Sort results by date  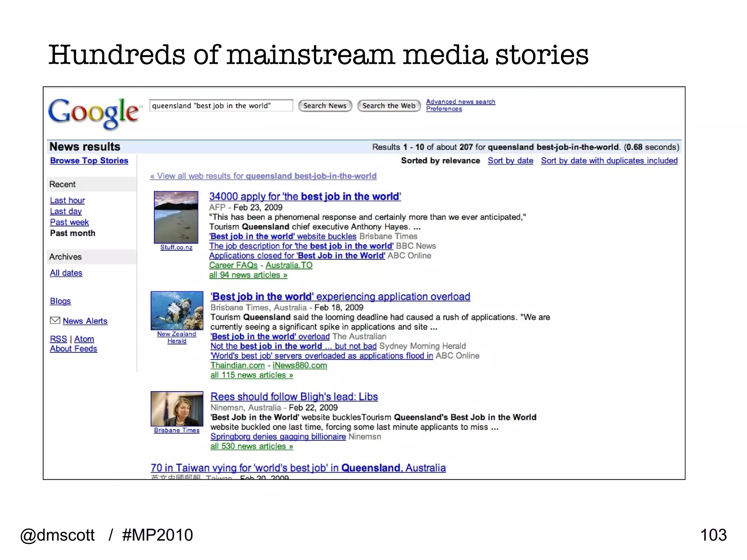pyautogui.click(x=510, y=161)
